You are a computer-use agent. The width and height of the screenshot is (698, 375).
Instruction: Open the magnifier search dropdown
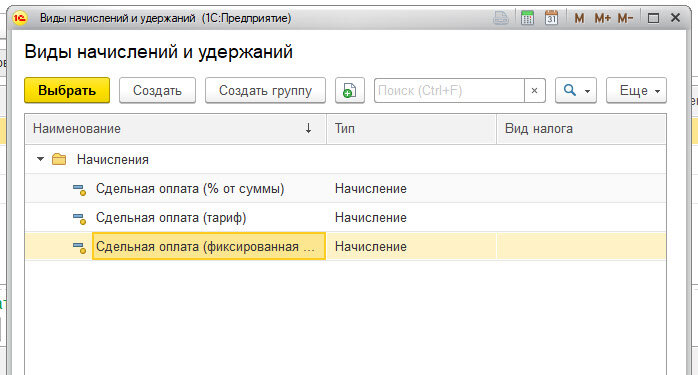[576, 90]
